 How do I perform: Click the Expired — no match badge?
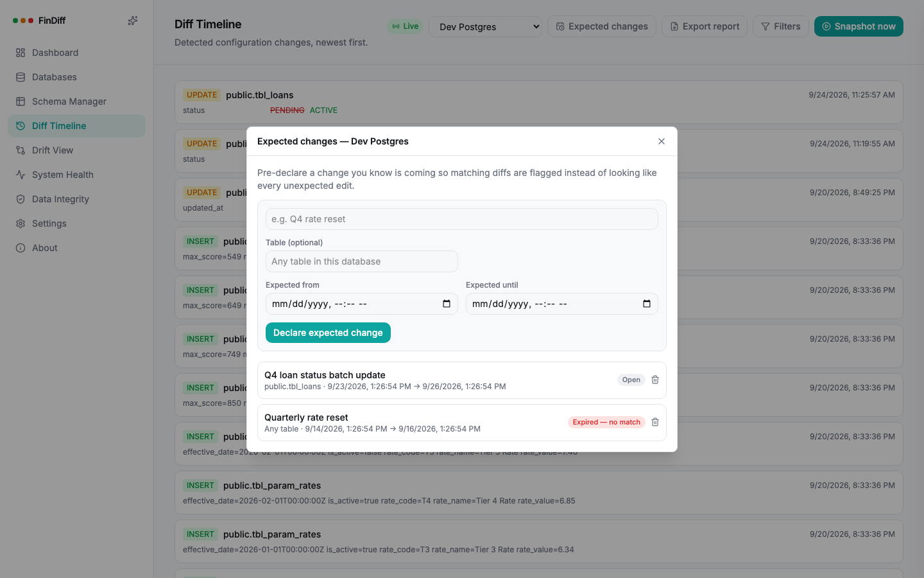coord(606,422)
